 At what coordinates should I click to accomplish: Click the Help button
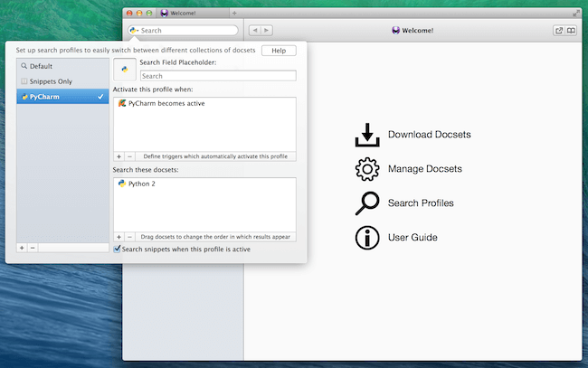pyautogui.click(x=279, y=51)
